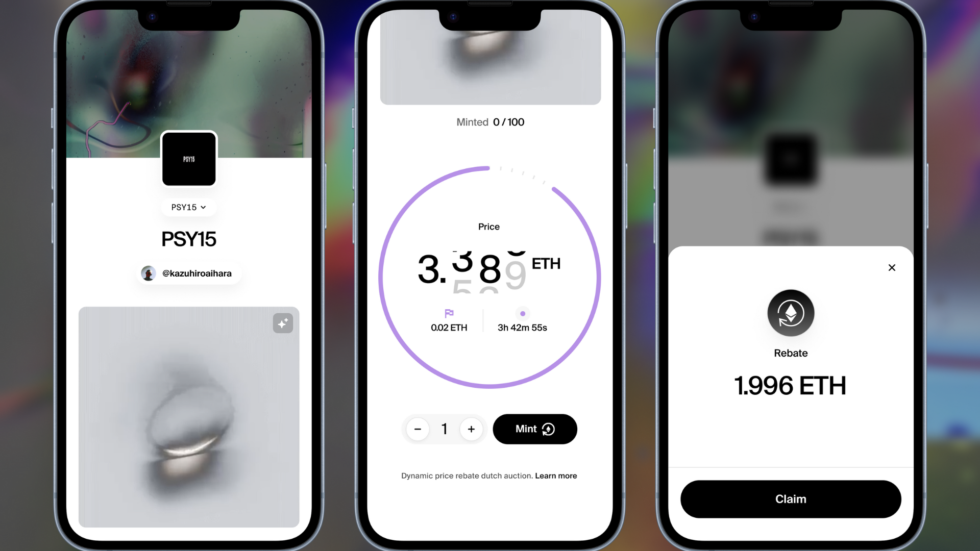Click the flag icon near 0.02 ETH
Viewport: 980px width, 551px height.
click(449, 312)
